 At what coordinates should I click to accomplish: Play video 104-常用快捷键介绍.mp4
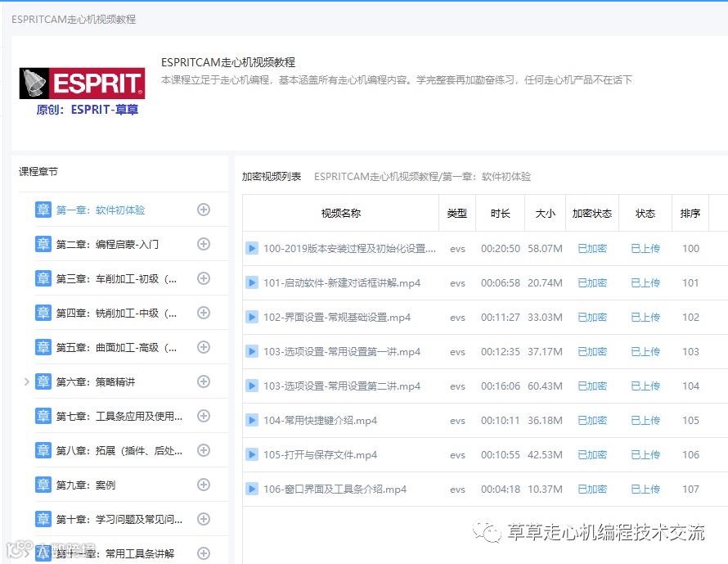252,420
